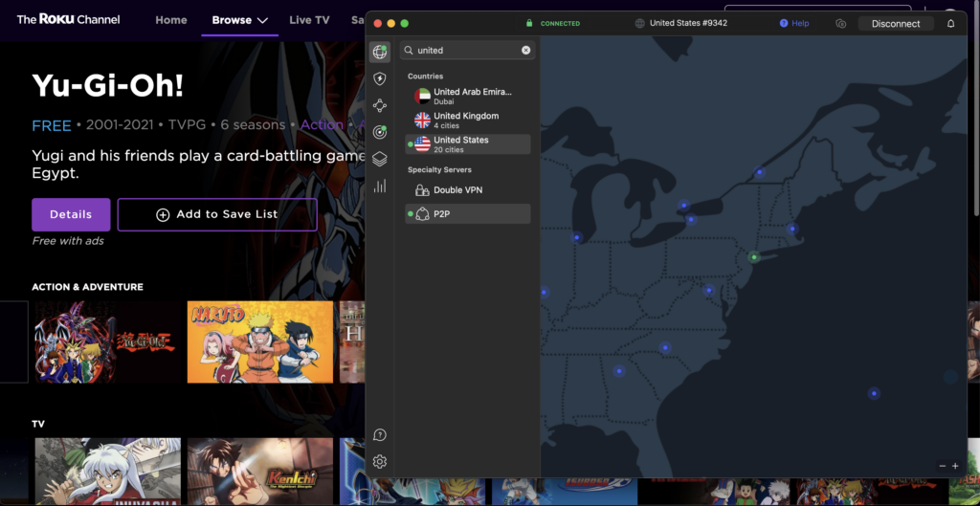The image size is (980, 506).
Task: Click the United States flag icon
Action: coord(422,144)
